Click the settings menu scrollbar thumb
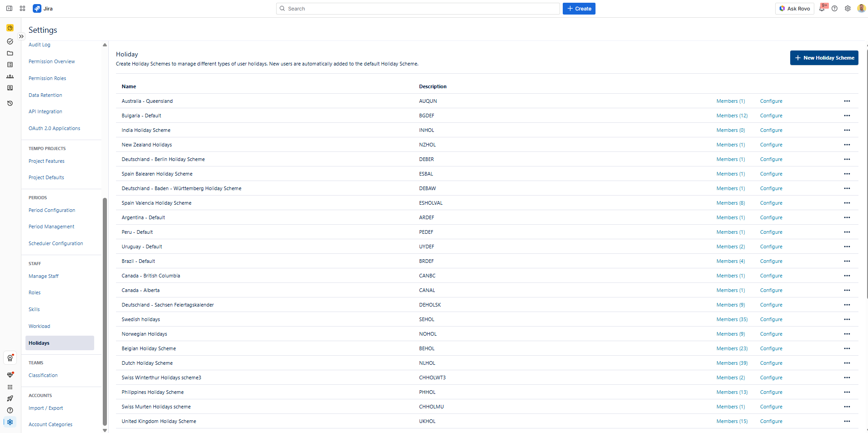The image size is (868, 433). (x=105, y=309)
